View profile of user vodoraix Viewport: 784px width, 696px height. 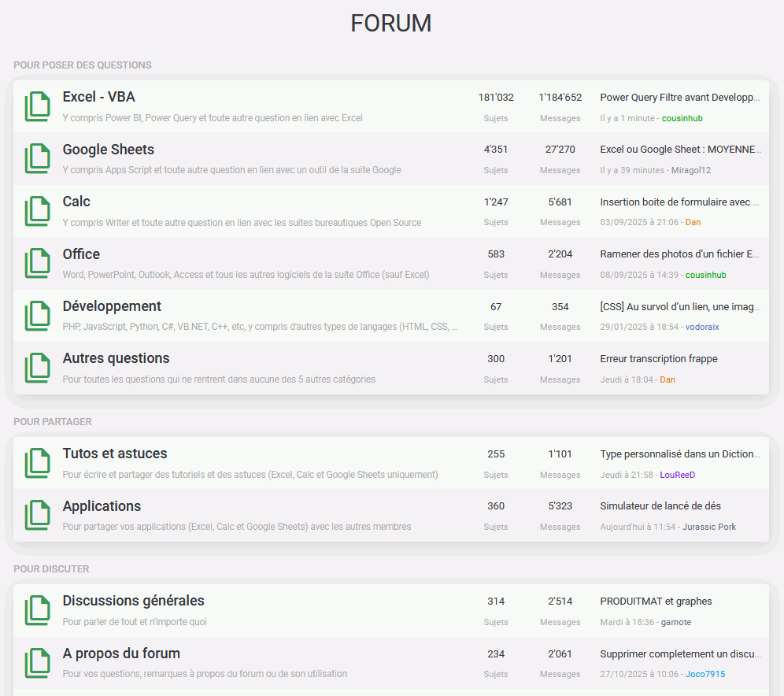coord(701,327)
